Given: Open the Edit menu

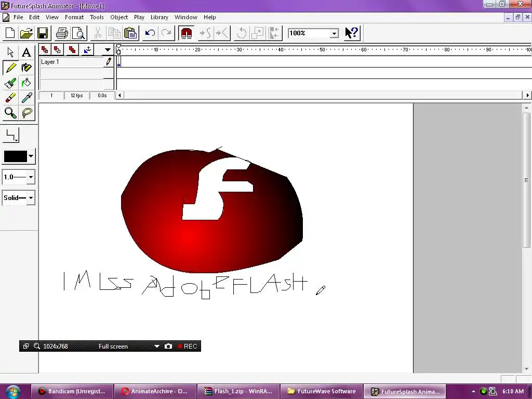Looking at the screenshot, I should (x=34, y=17).
